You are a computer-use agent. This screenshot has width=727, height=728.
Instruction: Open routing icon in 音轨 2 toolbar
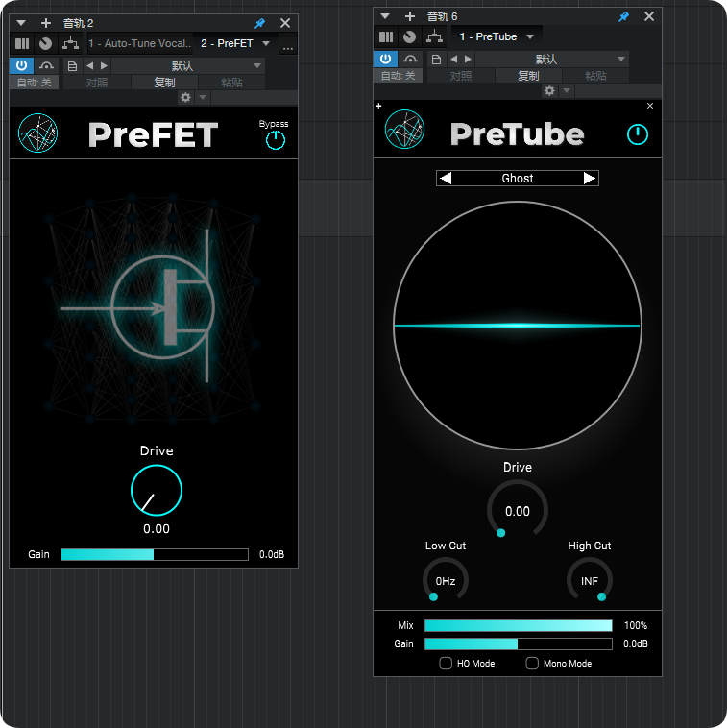tap(70, 43)
